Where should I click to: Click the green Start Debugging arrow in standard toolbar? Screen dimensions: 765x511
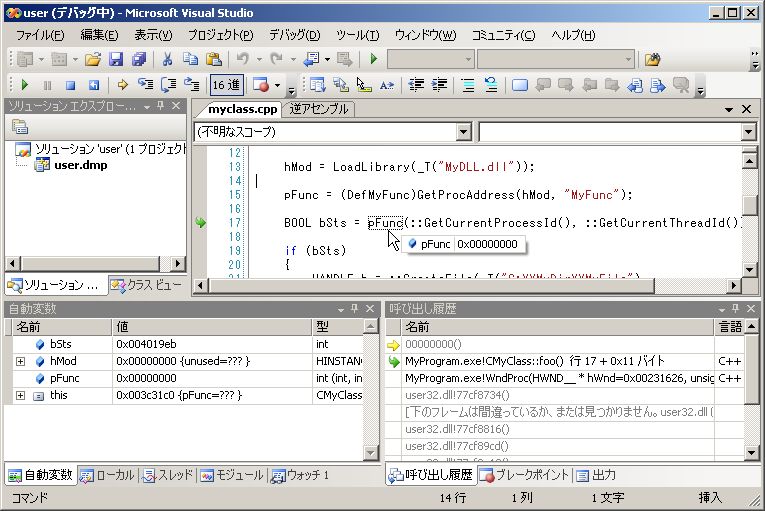(374, 60)
